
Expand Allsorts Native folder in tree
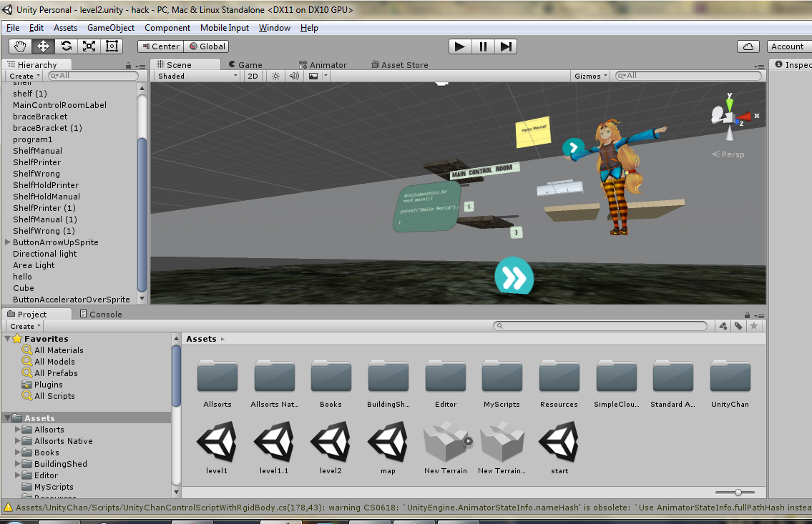point(18,441)
